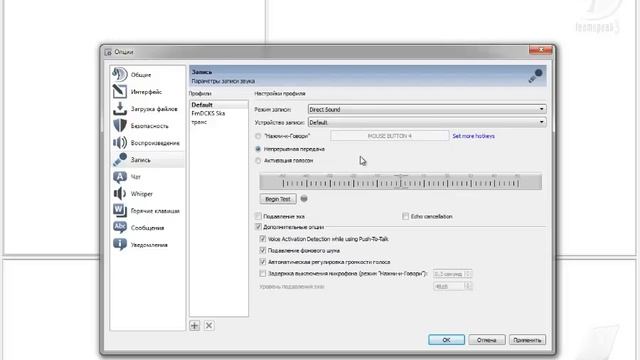
Task: Add a new profile with plus icon
Action: pos(195,326)
